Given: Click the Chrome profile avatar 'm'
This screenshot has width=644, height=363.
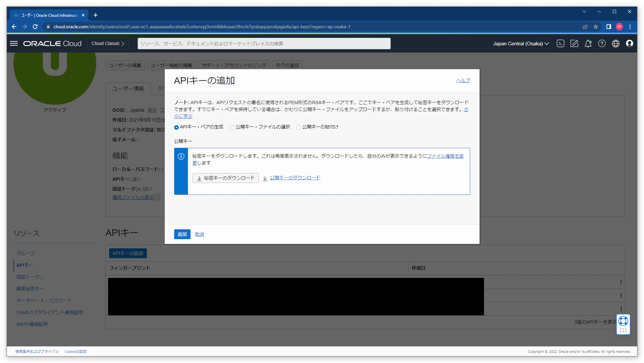Looking at the screenshot, I should pyautogui.click(x=619, y=27).
